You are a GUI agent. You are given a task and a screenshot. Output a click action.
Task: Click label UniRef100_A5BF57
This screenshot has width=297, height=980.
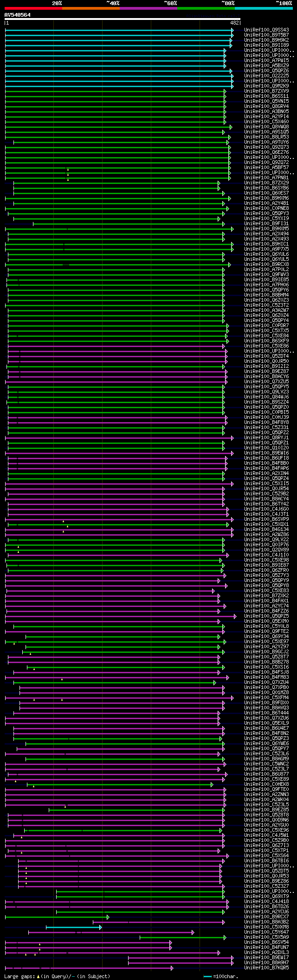(x=266, y=168)
